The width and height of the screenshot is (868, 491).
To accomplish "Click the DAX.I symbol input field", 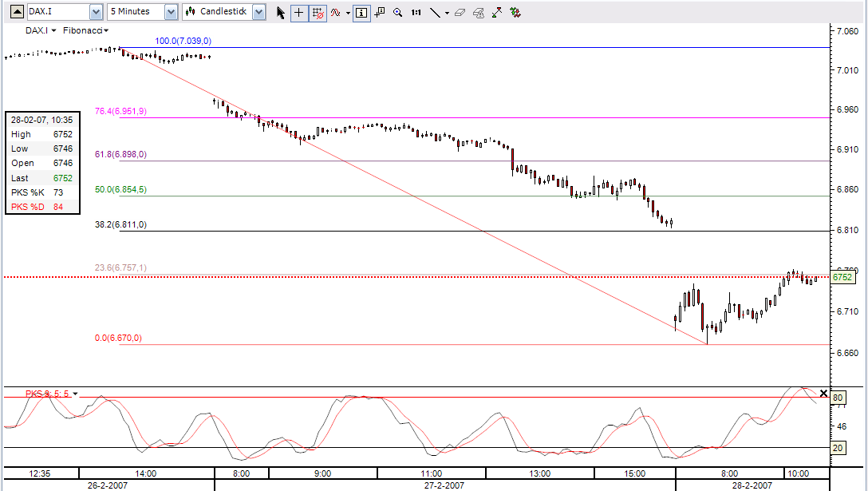I will (59, 12).
